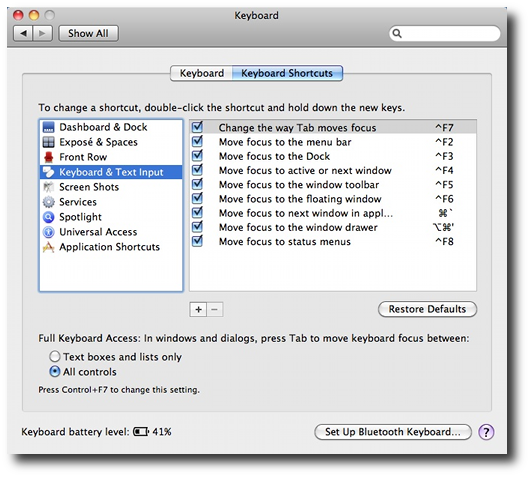
Task: Switch to the Keyboard tab
Action: tap(201, 73)
